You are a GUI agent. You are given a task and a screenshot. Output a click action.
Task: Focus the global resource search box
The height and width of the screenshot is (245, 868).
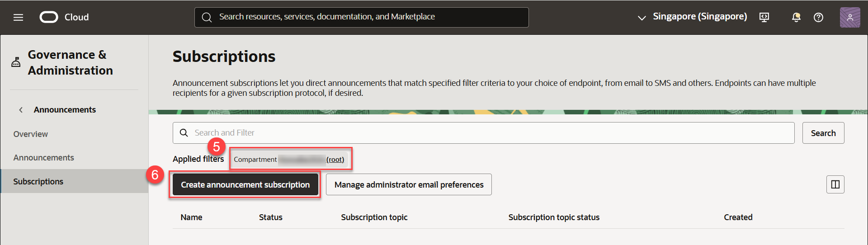click(361, 17)
